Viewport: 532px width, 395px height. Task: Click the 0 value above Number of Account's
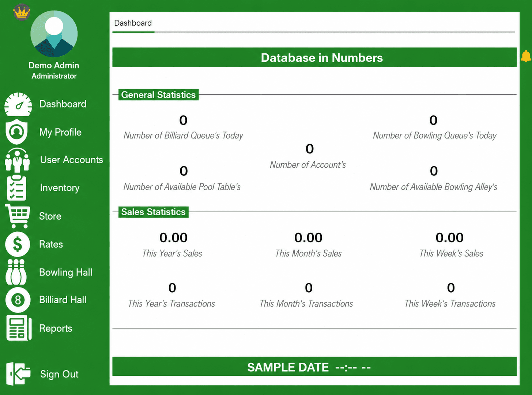(310, 149)
